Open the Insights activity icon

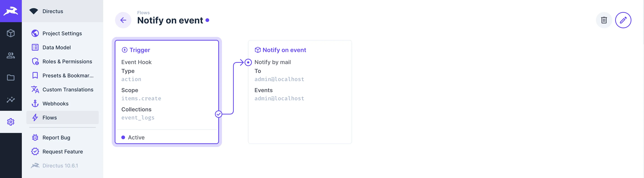pyautogui.click(x=11, y=100)
